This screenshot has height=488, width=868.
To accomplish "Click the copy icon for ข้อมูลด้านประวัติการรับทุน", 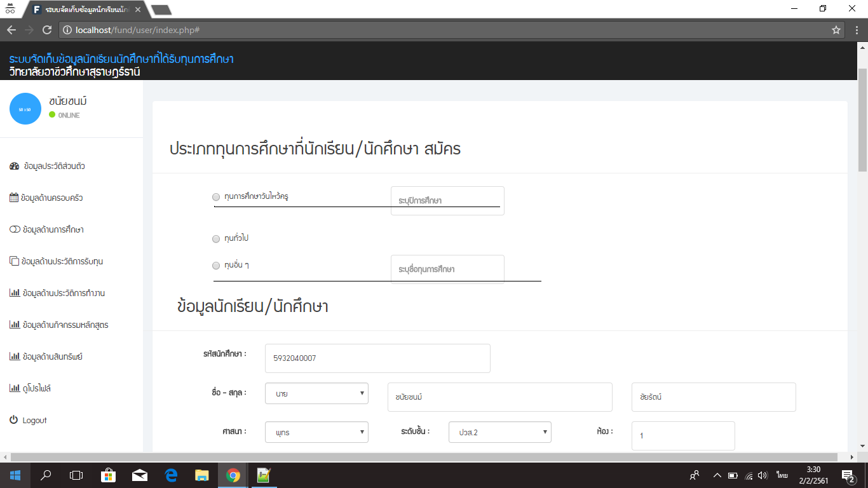I will pyautogui.click(x=14, y=261).
